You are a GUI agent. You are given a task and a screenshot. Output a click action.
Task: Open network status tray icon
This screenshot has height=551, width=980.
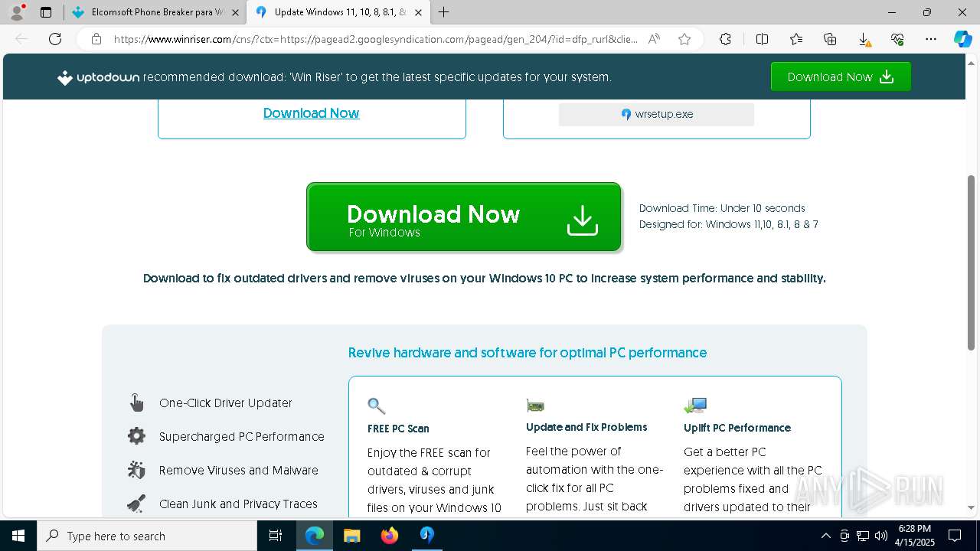click(x=863, y=536)
